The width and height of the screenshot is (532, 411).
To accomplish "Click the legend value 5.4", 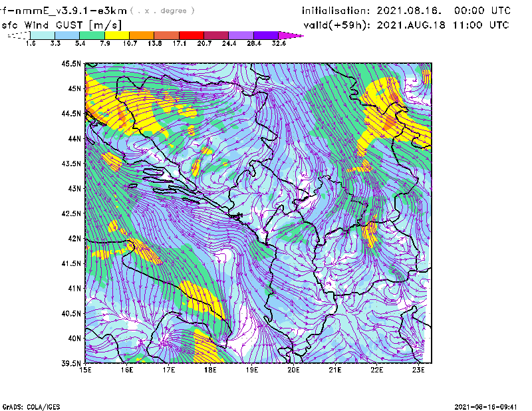I will [x=80, y=43].
